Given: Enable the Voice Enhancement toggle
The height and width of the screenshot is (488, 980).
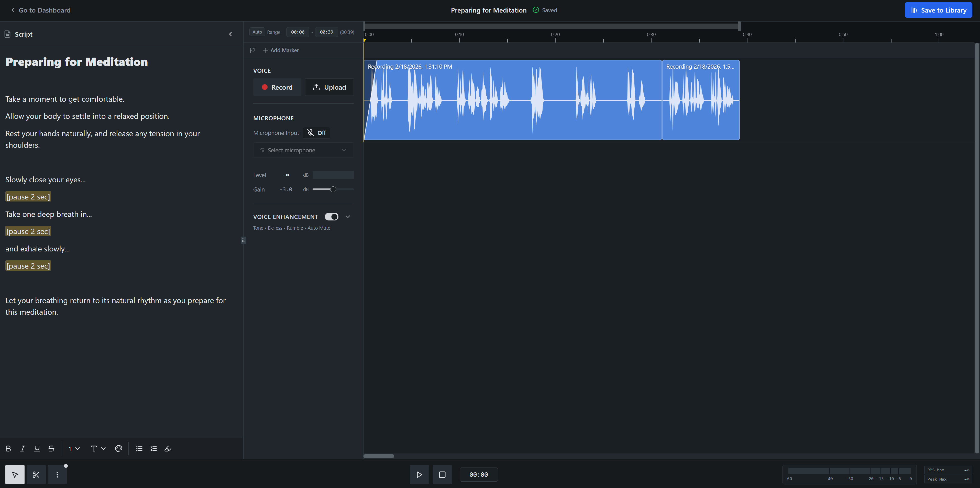Looking at the screenshot, I should click(x=331, y=216).
